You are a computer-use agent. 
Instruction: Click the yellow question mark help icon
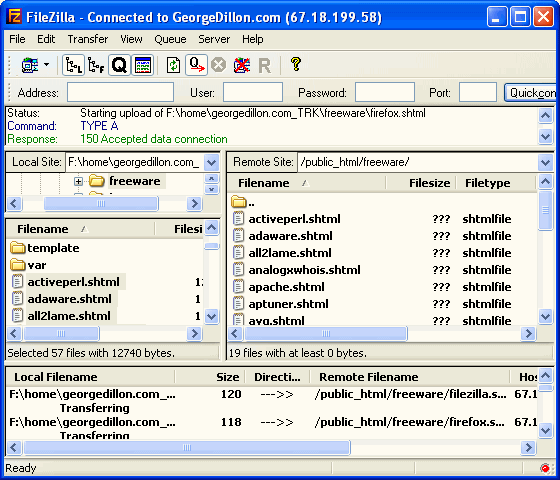click(x=296, y=65)
